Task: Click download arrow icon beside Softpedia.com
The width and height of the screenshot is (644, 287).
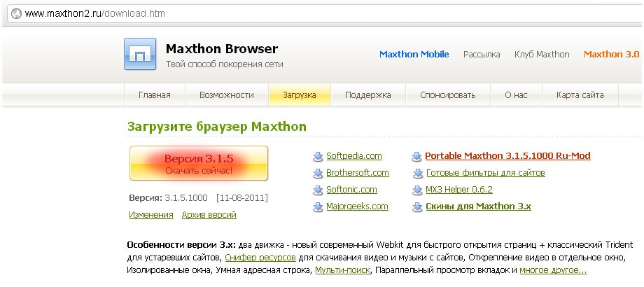Action: pyautogui.click(x=318, y=157)
